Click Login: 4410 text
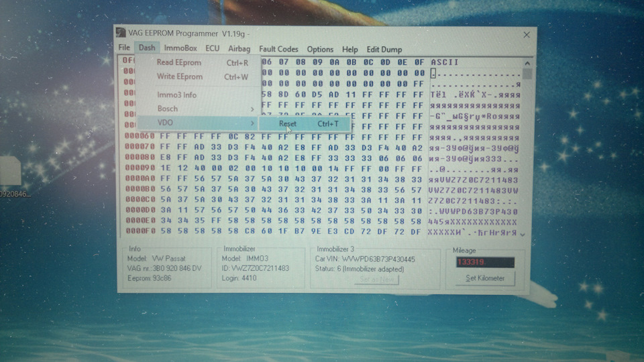 [239, 278]
